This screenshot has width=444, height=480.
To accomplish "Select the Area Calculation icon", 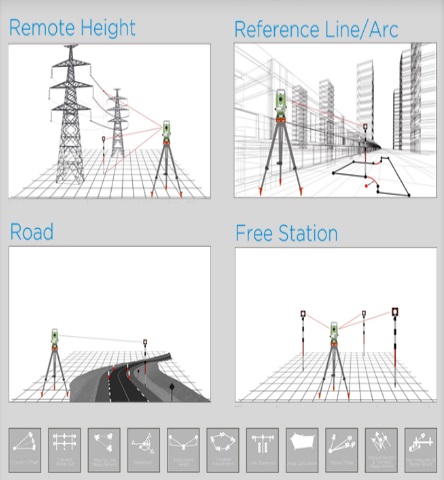I will point(302,450).
